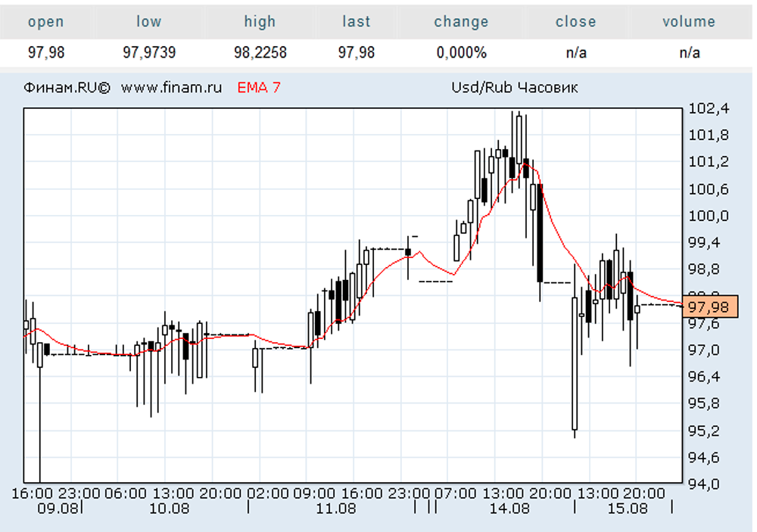Click the Usd/Rub Часовик chart title

515,88
